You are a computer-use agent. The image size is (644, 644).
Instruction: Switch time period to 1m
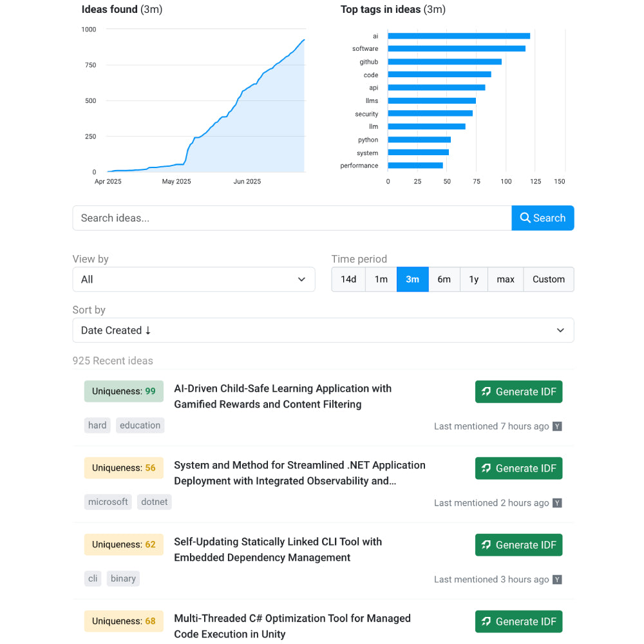pos(381,279)
